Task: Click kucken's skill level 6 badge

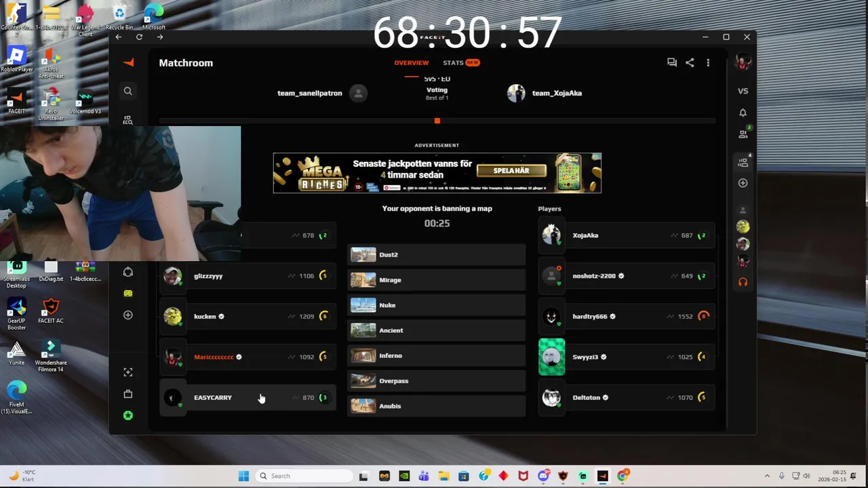Action: click(x=323, y=317)
